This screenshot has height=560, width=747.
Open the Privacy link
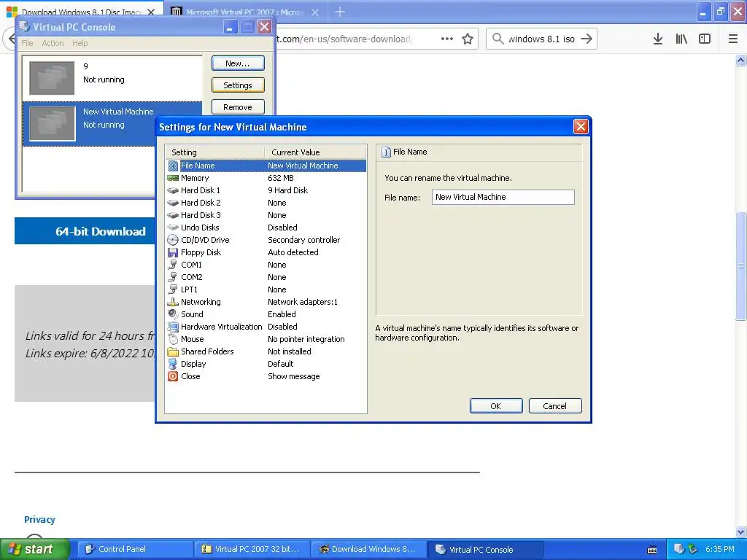39,519
